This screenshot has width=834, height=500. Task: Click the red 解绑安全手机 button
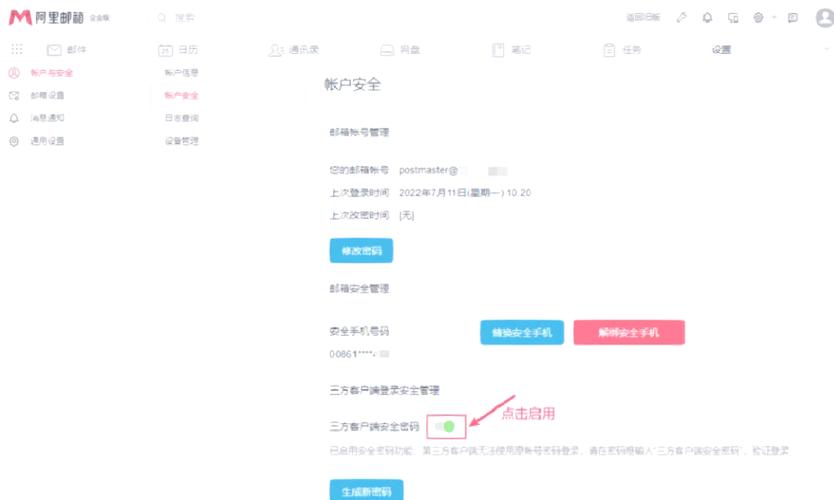[x=629, y=332]
